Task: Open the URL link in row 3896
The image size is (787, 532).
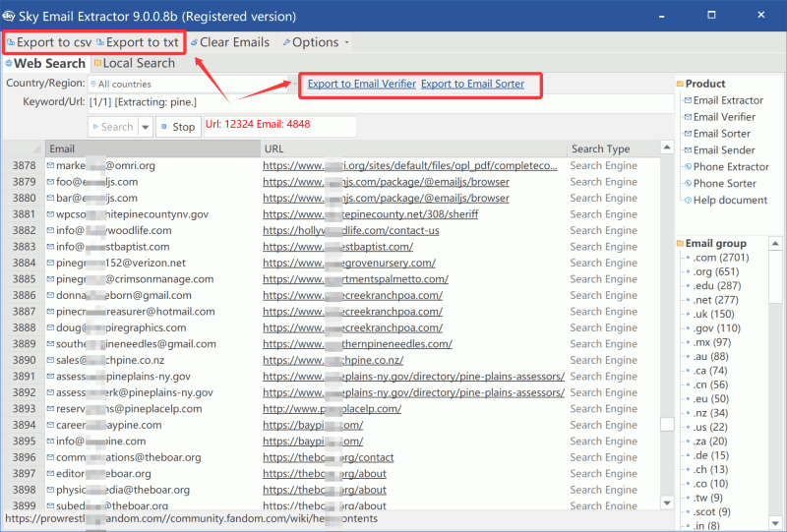Action: [329, 457]
